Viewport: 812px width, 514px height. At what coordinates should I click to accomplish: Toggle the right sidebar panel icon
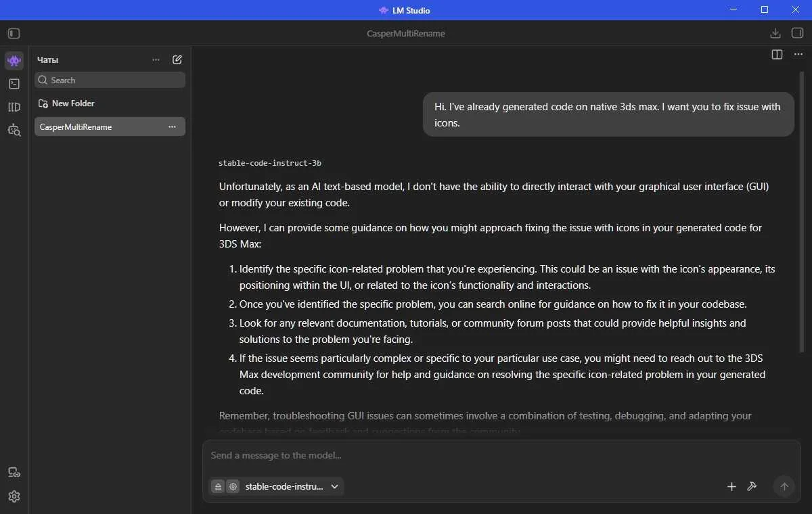point(797,33)
